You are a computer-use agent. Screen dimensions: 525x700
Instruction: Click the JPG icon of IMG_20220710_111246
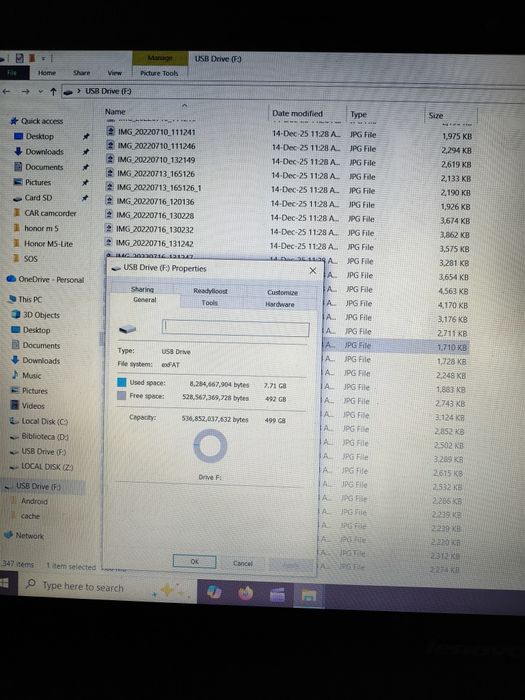pos(110,146)
